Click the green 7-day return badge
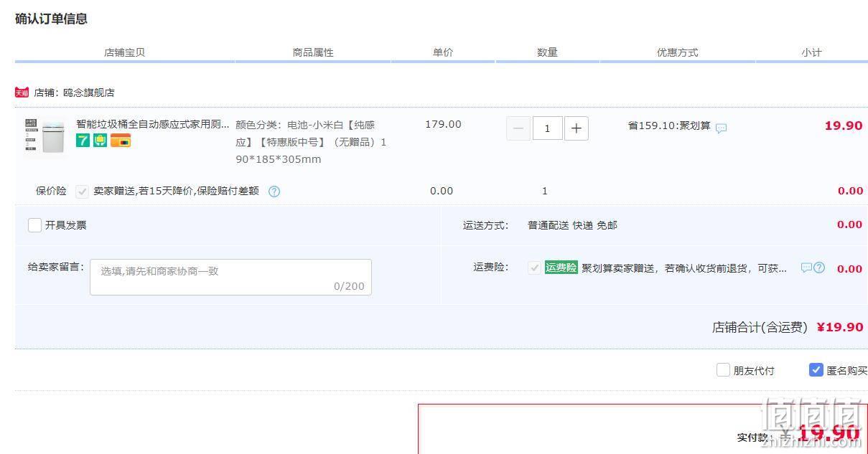The height and width of the screenshot is (454, 868). tap(83, 141)
